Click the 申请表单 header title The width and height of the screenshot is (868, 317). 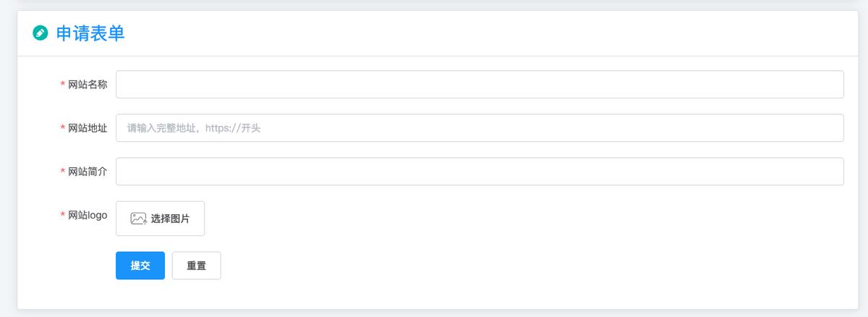point(90,33)
